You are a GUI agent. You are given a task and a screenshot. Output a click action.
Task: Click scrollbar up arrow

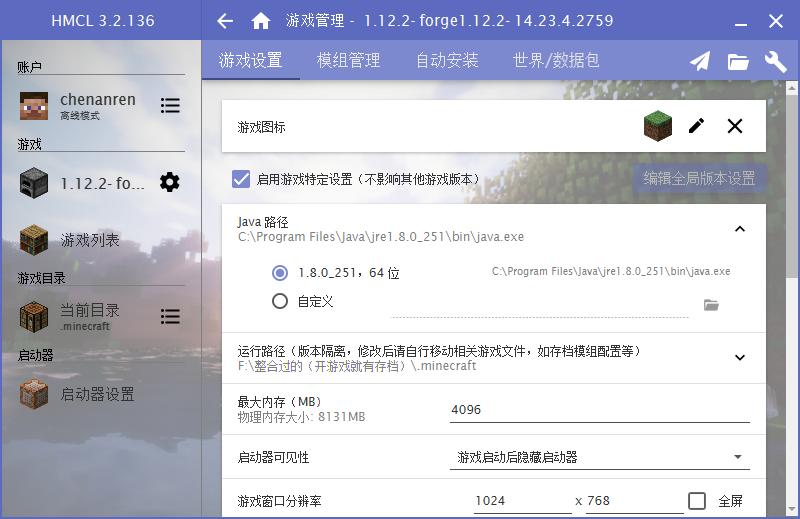792,88
